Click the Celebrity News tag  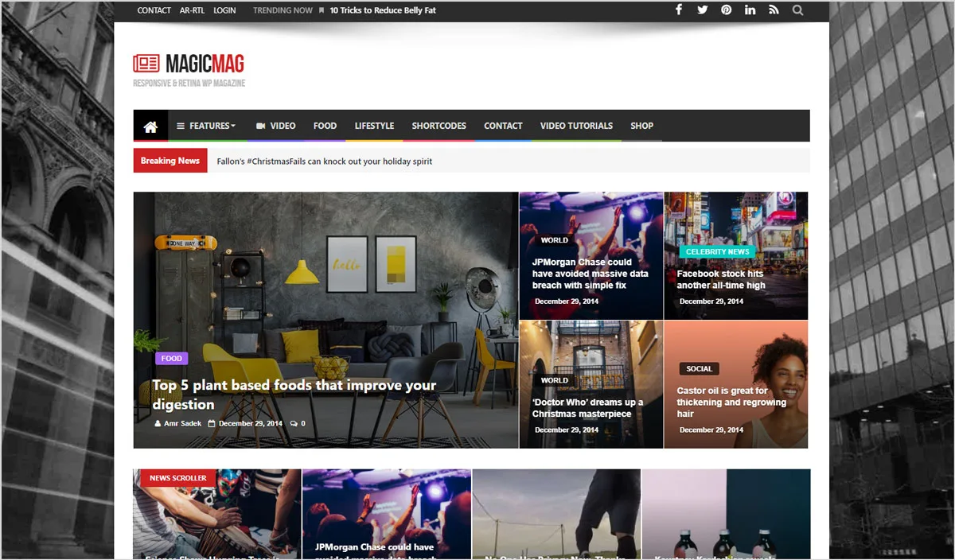click(x=717, y=252)
